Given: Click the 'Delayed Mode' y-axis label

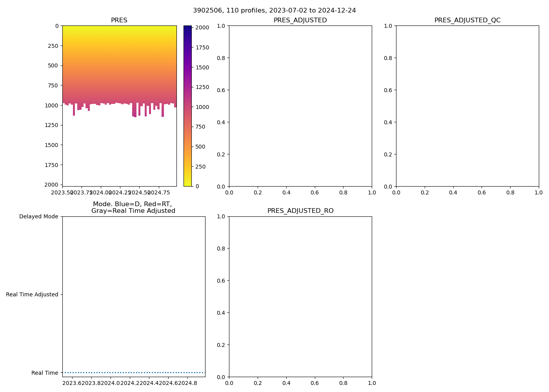Looking at the screenshot, I should pyautogui.click(x=38, y=216).
